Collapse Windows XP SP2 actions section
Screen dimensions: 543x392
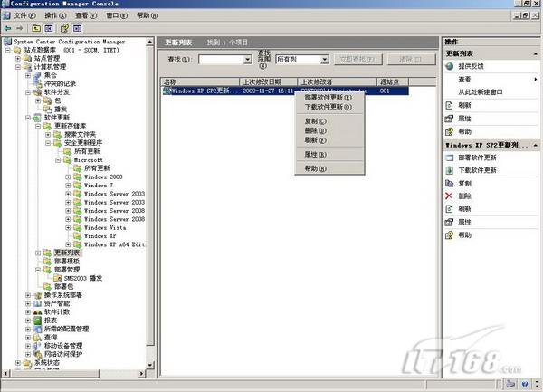point(536,145)
